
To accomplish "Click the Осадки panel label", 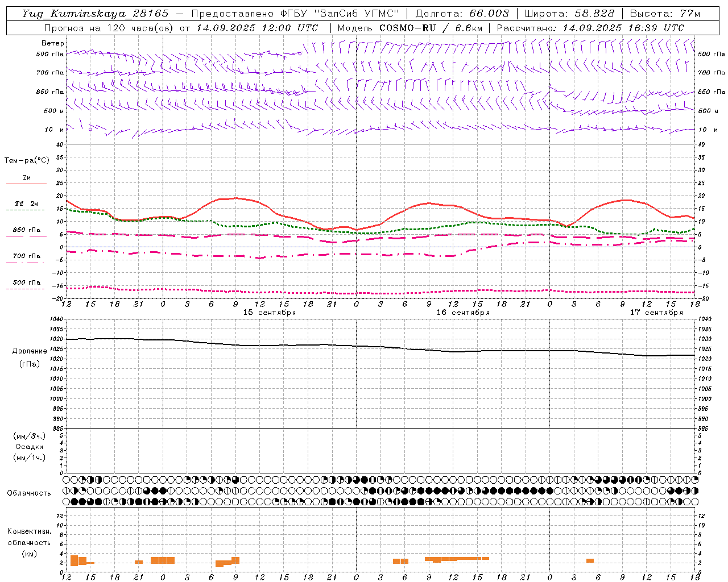I will [29, 447].
